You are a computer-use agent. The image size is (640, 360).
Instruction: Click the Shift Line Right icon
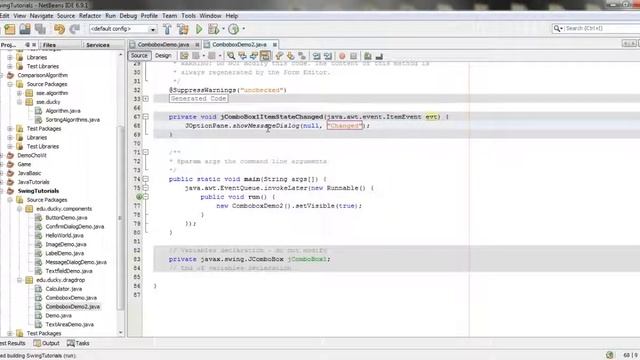tap(327, 56)
